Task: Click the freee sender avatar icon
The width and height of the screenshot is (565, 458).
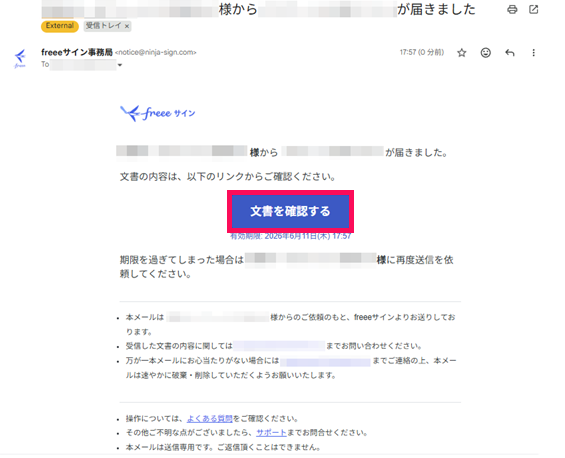Action: pyautogui.click(x=20, y=59)
